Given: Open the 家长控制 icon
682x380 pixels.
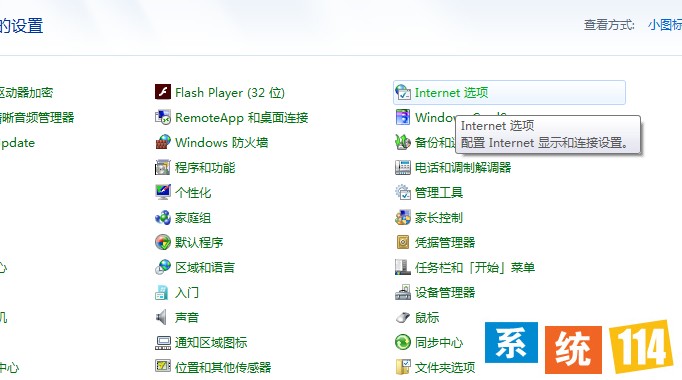Looking at the screenshot, I should [x=403, y=217].
